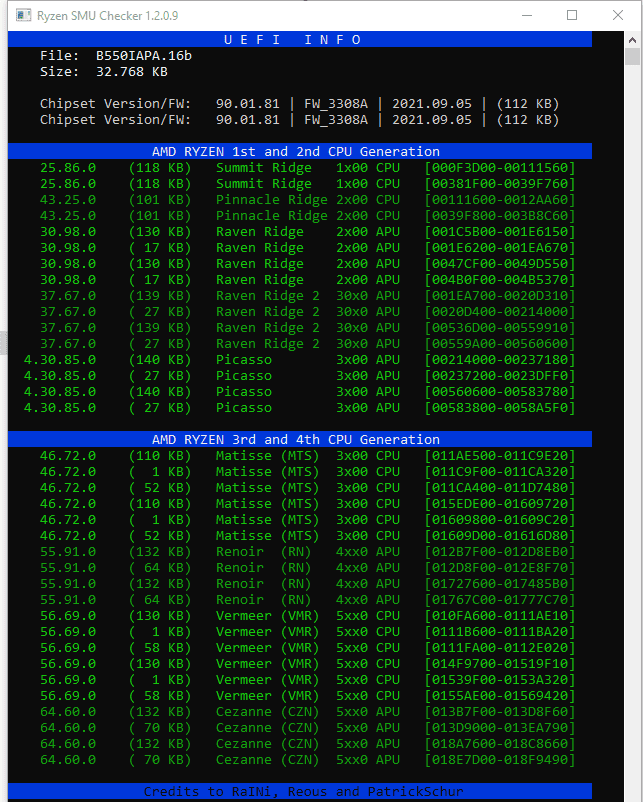
Task: Close the Ryzen SMU Checker window
Action: click(x=618, y=15)
